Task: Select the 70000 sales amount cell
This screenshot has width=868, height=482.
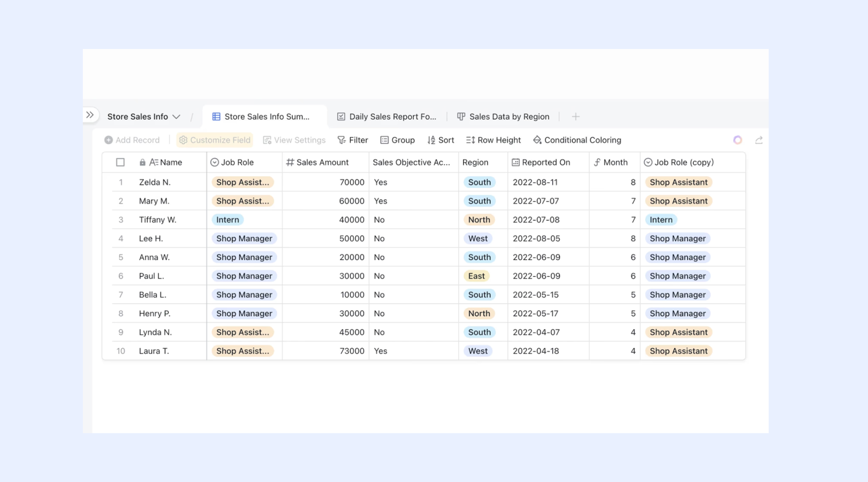Action: click(325, 182)
